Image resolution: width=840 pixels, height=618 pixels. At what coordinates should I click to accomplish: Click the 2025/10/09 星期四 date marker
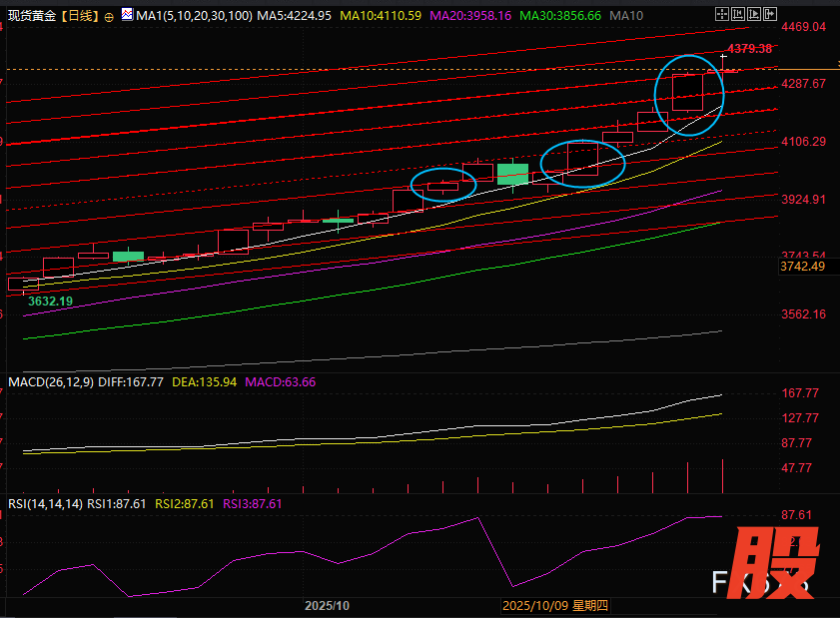554,606
